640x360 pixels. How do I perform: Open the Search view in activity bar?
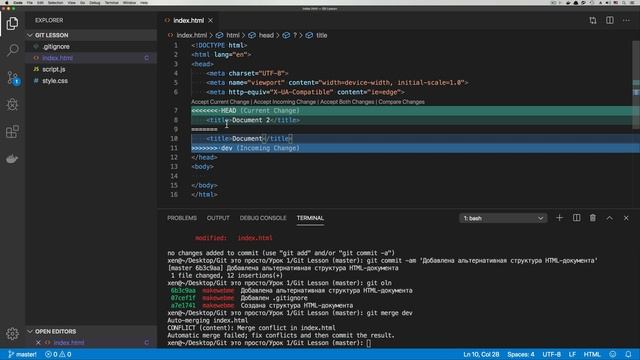[12, 50]
